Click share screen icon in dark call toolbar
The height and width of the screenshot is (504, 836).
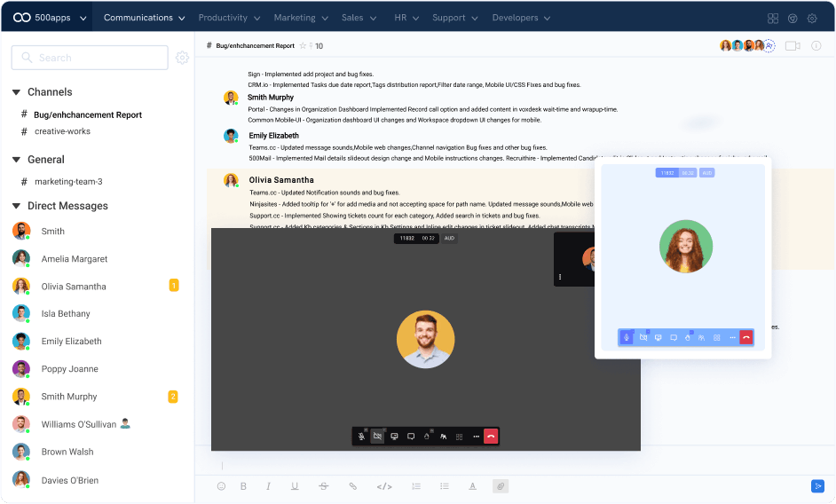coord(394,437)
